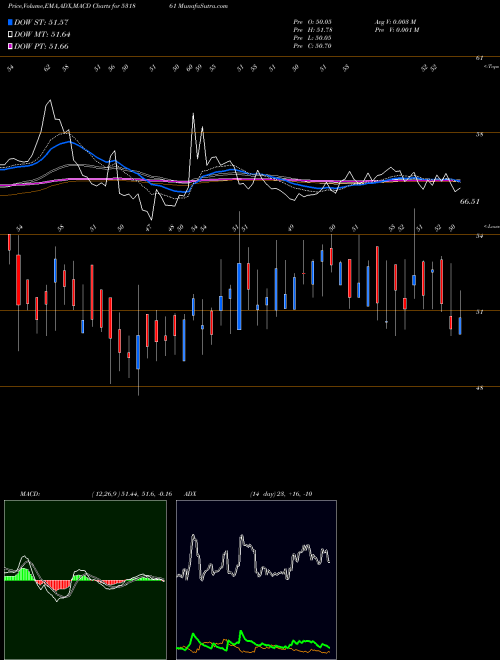Viewport: 500px width, 660px height.
Task: Click the MACD: label above green panel
Action: (x=30, y=494)
